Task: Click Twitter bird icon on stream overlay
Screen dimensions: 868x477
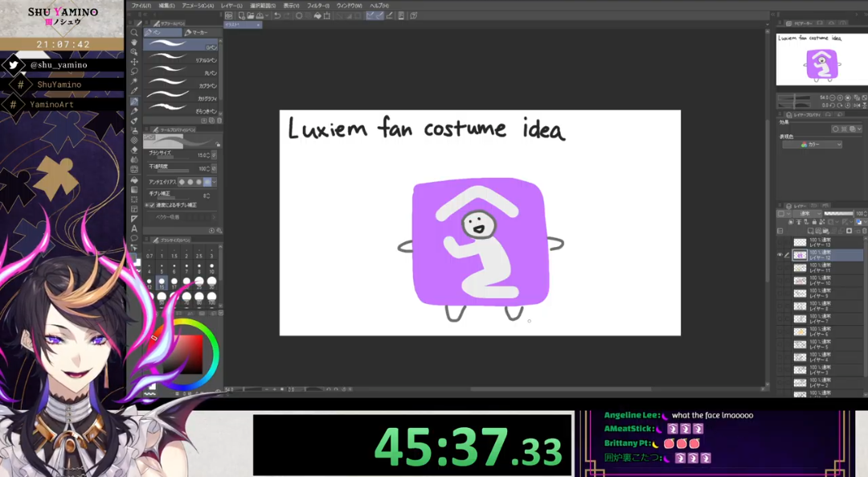Action: (x=14, y=65)
